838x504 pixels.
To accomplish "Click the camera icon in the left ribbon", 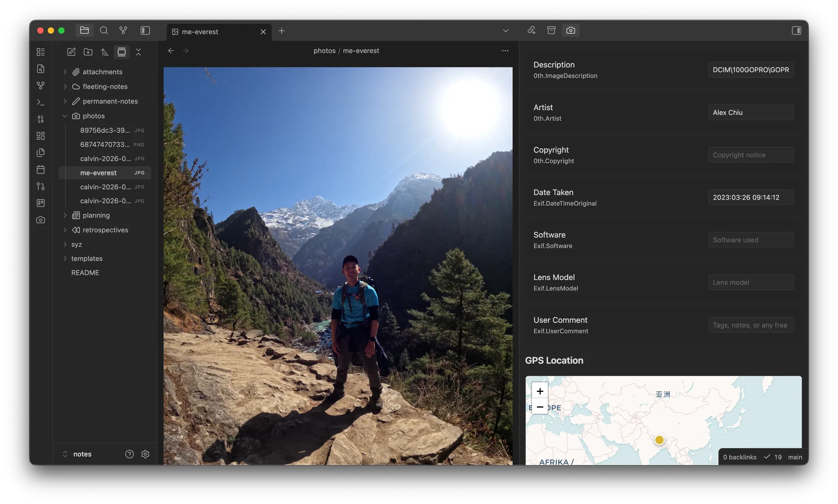I will 41,220.
